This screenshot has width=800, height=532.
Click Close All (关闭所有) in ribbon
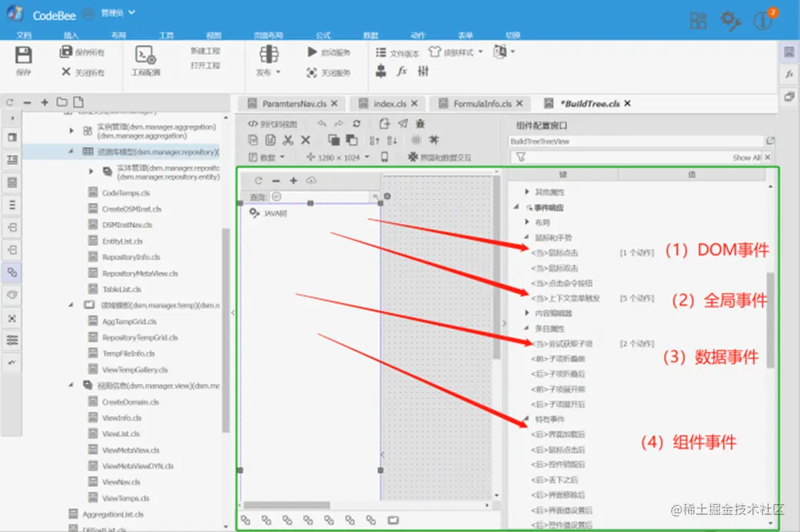[x=82, y=72]
